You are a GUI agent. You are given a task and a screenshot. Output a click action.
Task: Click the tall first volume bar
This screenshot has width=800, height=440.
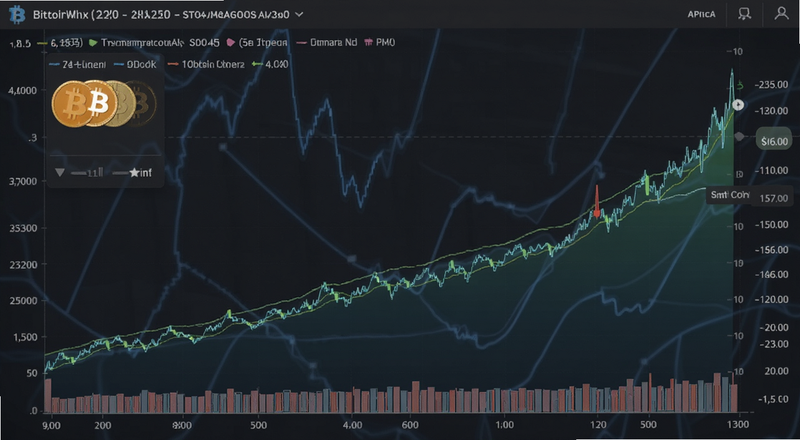coord(48,396)
